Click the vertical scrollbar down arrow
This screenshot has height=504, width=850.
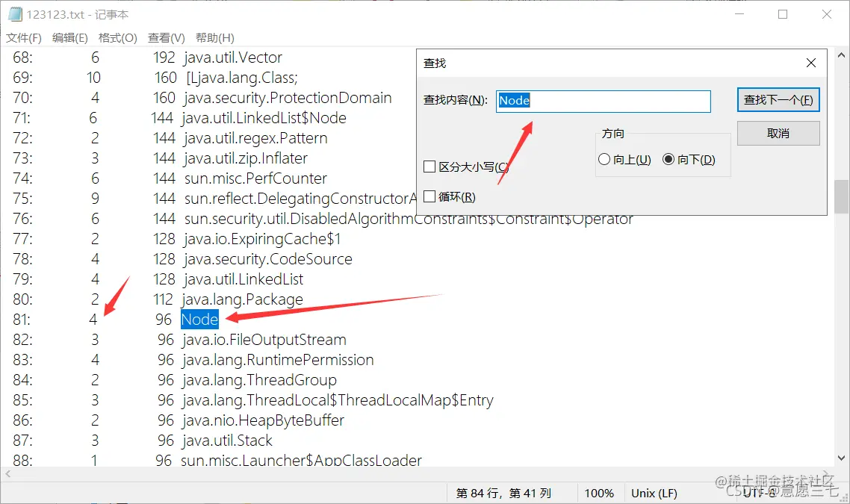(841, 458)
